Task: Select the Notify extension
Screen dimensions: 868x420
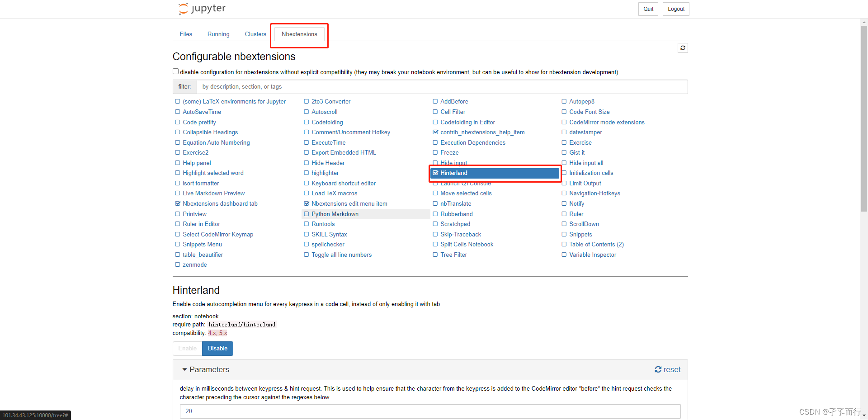Action: click(576, 204)
